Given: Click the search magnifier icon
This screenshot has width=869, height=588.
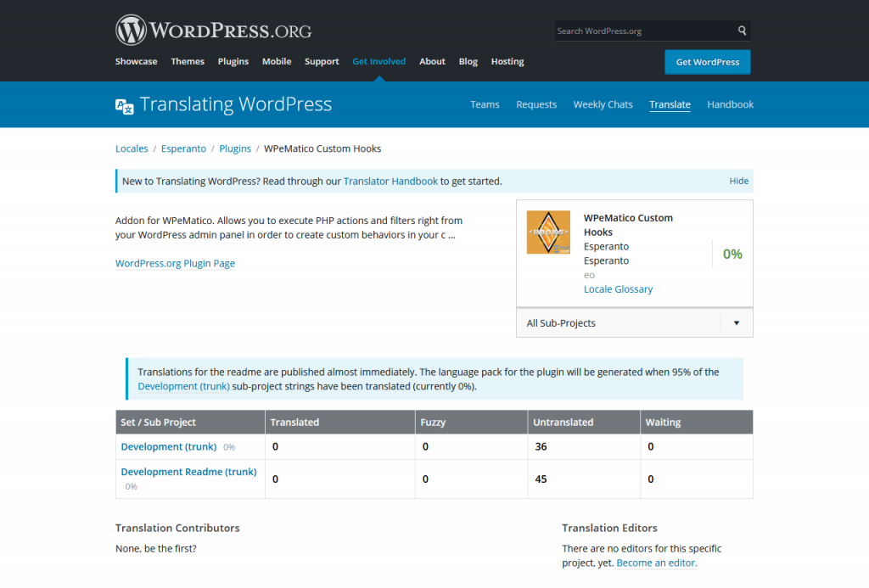Looking at the screenshot, I should 742,31.
